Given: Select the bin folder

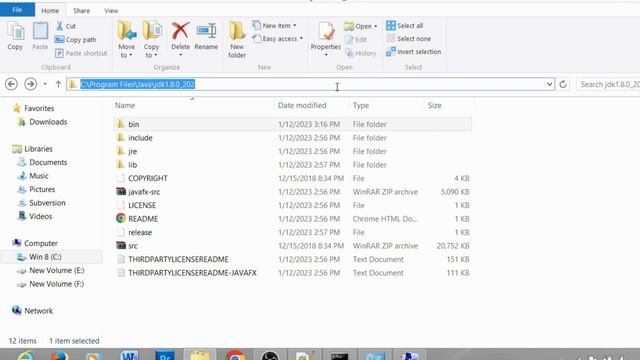Looking at the screenshot, I should (292, 124).
